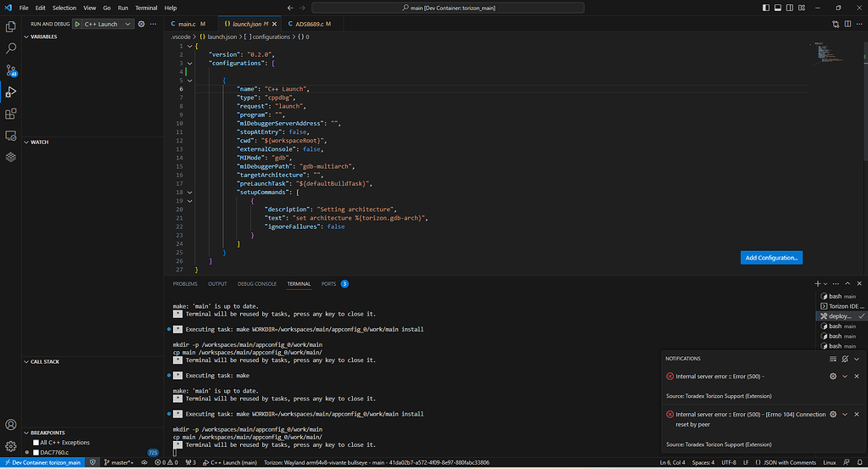Image resolution: width=868 pixels, height=469 pixels.
Task: Open Run and Debug more actions
Action: 154,25
